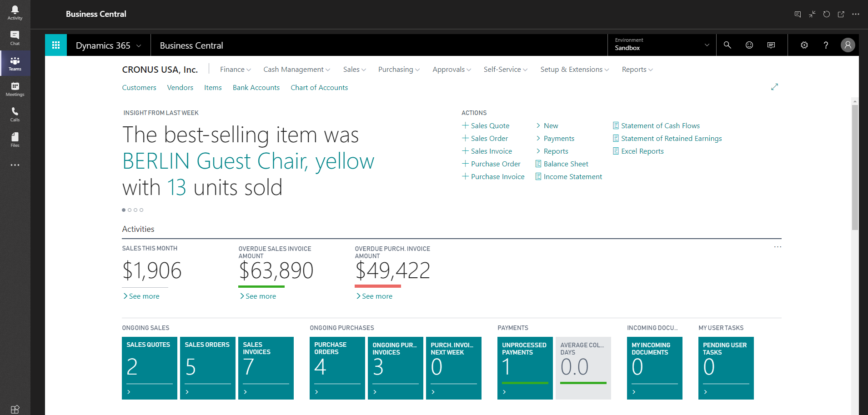Viewport: 868px width, 415px height.
Task: Send feedback with the smiley icon
Action: [x=749, y=45]
